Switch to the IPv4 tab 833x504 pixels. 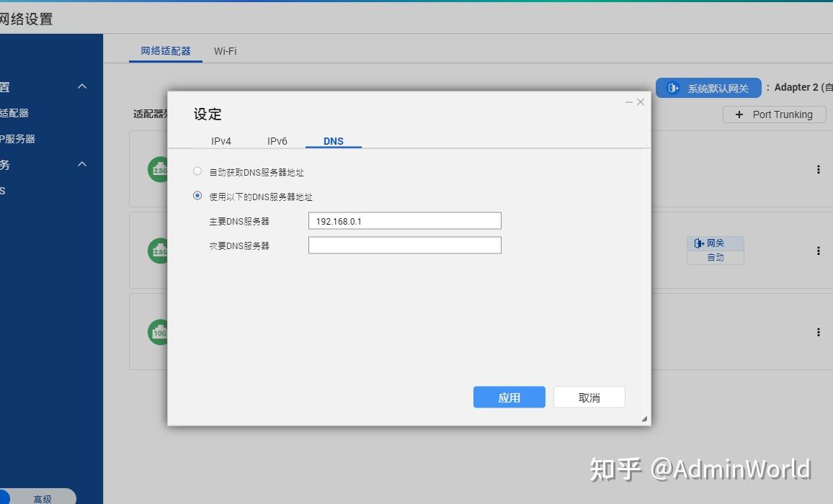(221, 141)
